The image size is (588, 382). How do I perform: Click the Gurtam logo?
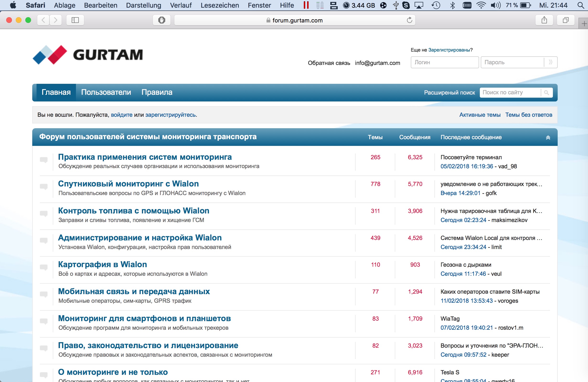click(88, 55)
